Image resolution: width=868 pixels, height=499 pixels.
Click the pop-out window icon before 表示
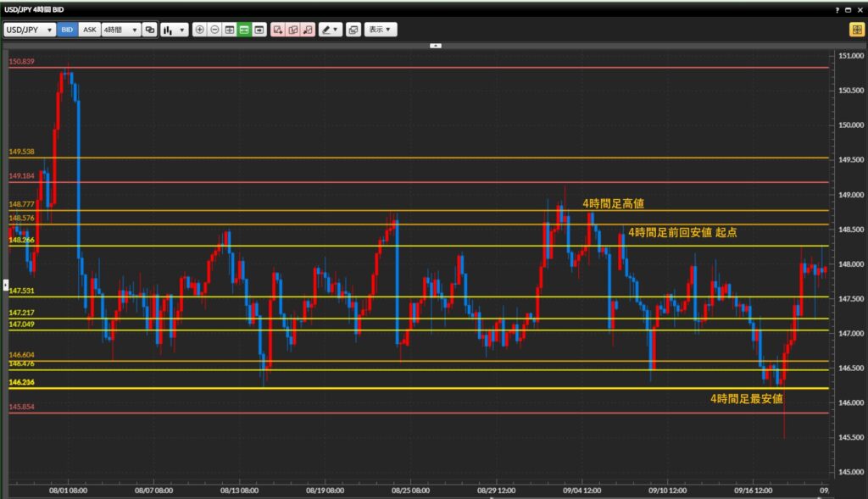[x=353, y=30]
